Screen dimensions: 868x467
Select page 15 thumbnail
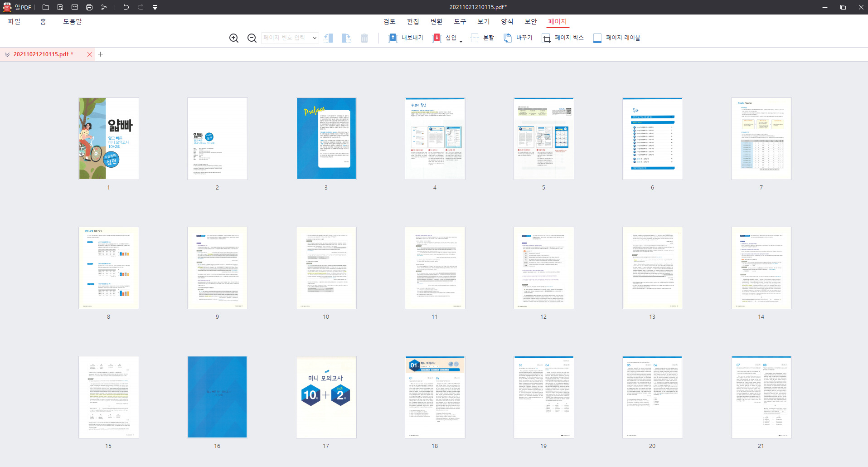click(x=109, y=397)
